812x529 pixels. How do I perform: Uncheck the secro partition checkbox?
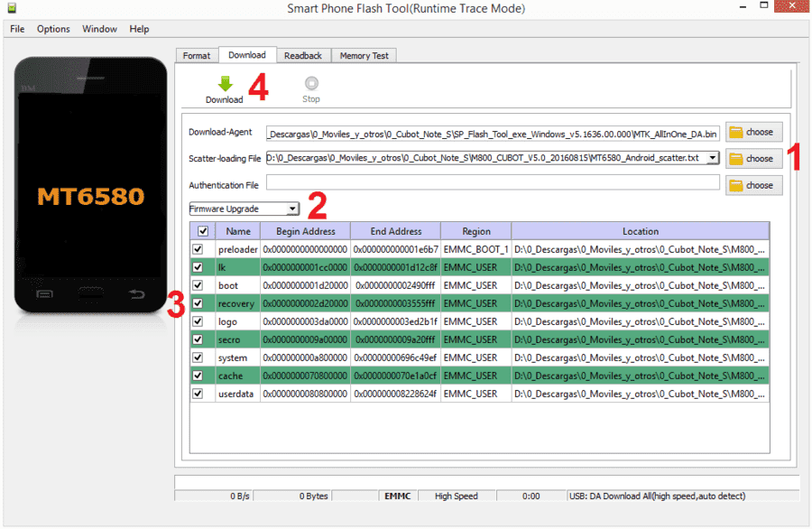pyautogui.click(x=198, y=340)
